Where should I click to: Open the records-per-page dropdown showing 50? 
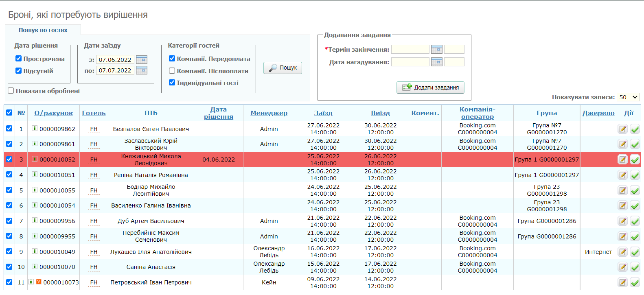click(628, 97)
